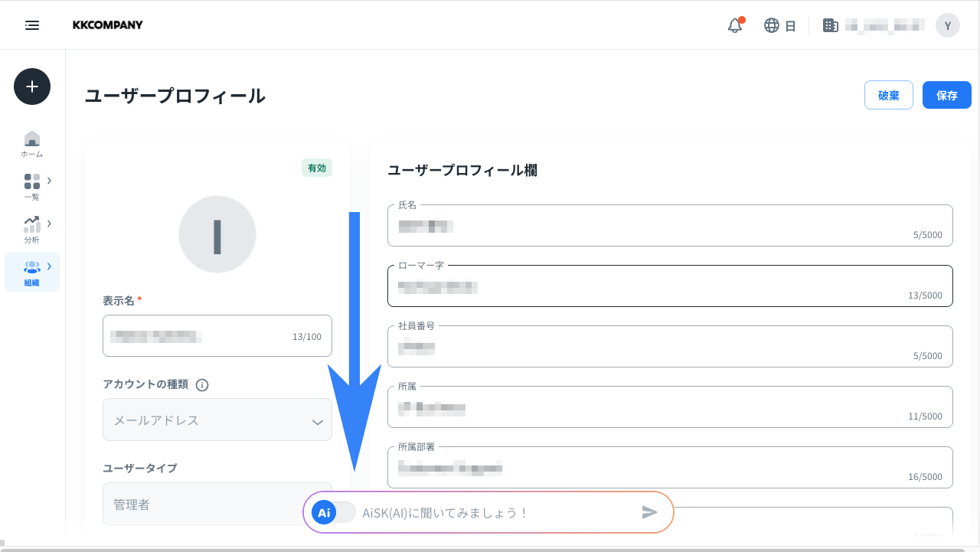Image resolution: width=980 pixels, height=552 pixels.
Task: Click the ローマ字 input field
Action: coord(670,286)
